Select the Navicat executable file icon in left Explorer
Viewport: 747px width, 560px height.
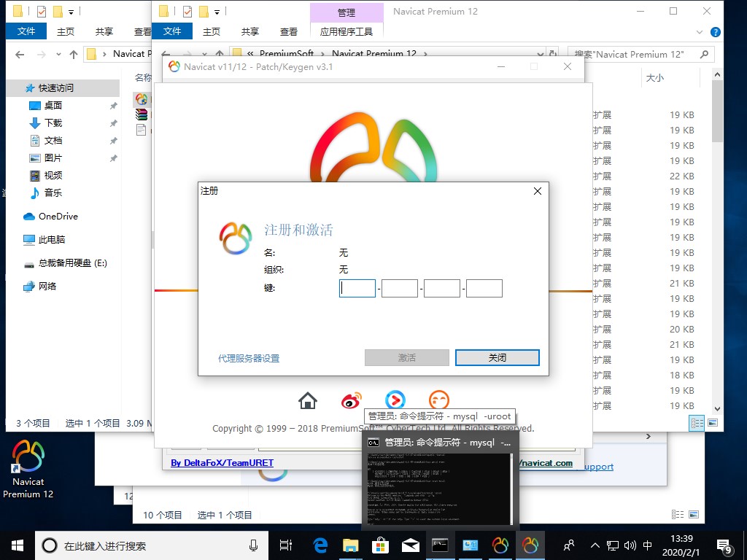(142, 99)
